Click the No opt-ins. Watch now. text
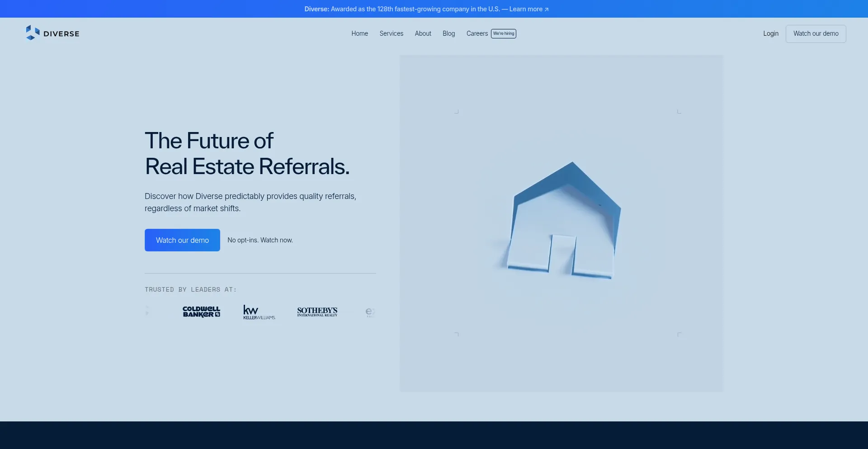Viewport: 868px width, 449px height. coord(260,240)
